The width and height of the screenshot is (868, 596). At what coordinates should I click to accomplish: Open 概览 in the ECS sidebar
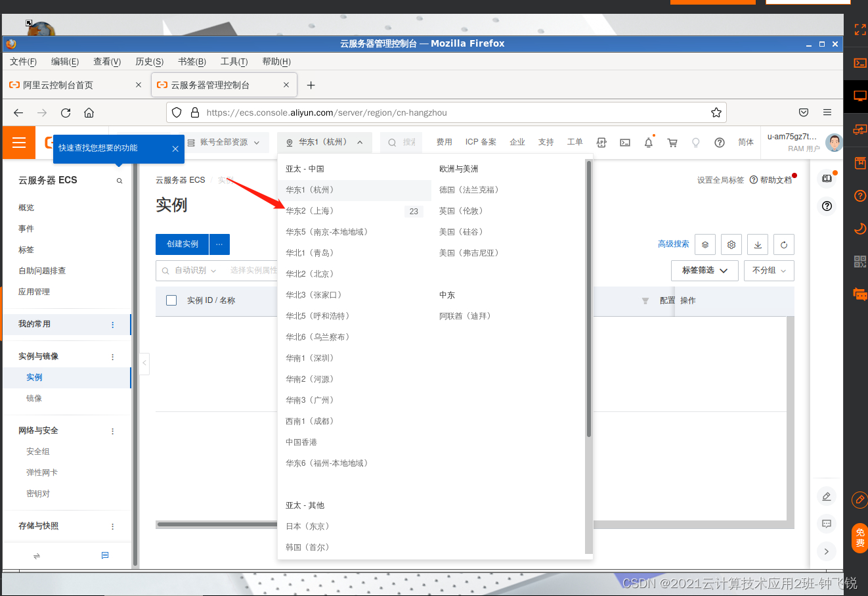(26, 208)
